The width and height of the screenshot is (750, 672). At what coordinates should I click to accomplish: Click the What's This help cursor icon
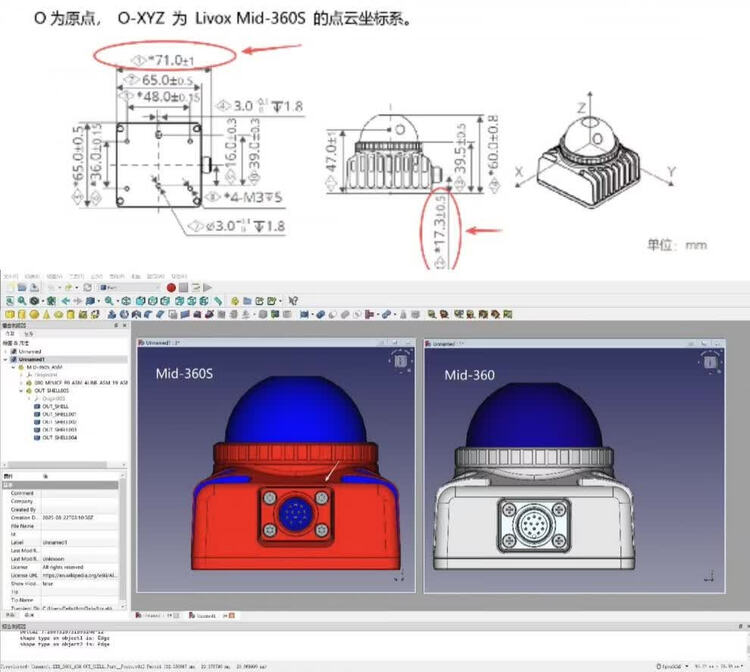[293, 301]
